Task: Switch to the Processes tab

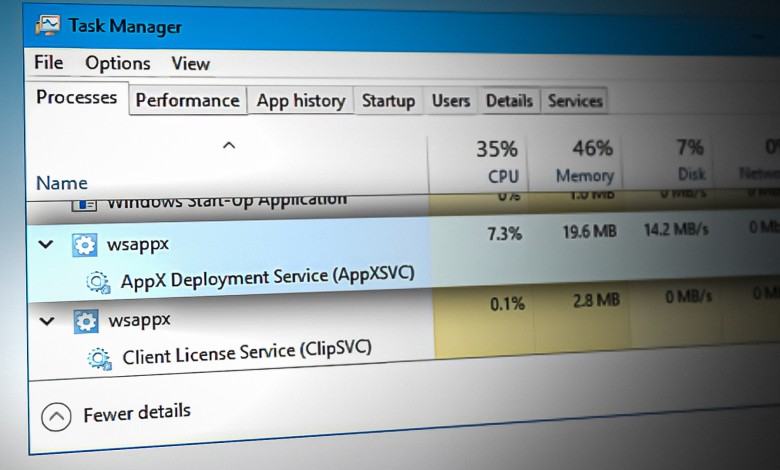Action: [x=77, y=97]
